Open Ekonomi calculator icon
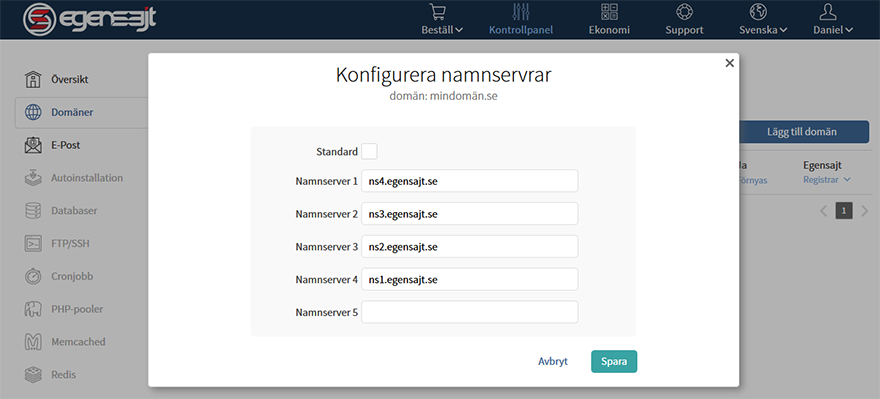The width and height of the screenshot is (880, 399). pyautogui.click(x=609, y=12)
